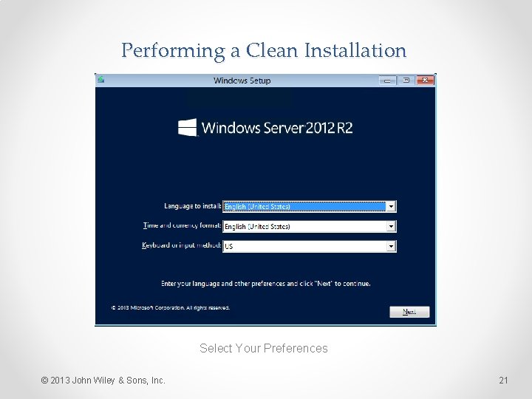Screen dimensions: 532x399
Task: Click the 'Performing a Clean Installation' slide heading
Action: (264, 51)
